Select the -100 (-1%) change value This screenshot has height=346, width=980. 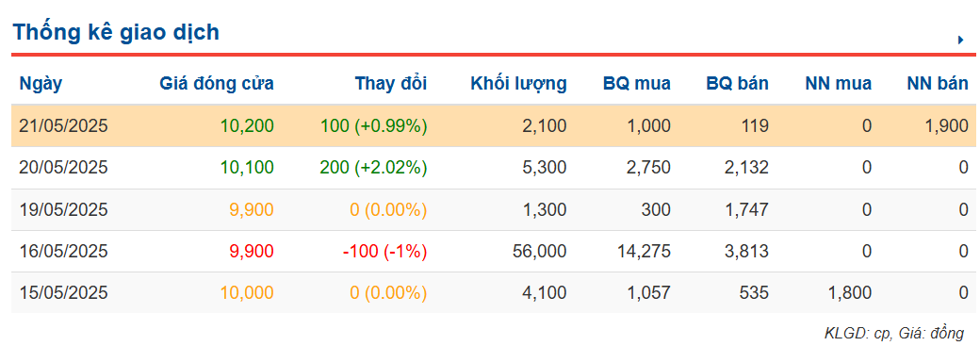tap(384, 252)
